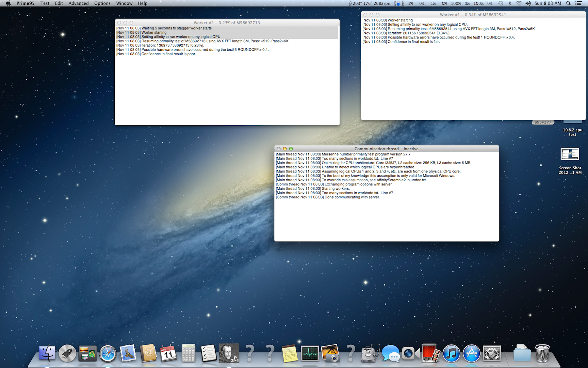Select the Screen Shot file thumbnail on desktop
Screen dimensions: 588x368
pyautogui.click(x=570, y=154)
